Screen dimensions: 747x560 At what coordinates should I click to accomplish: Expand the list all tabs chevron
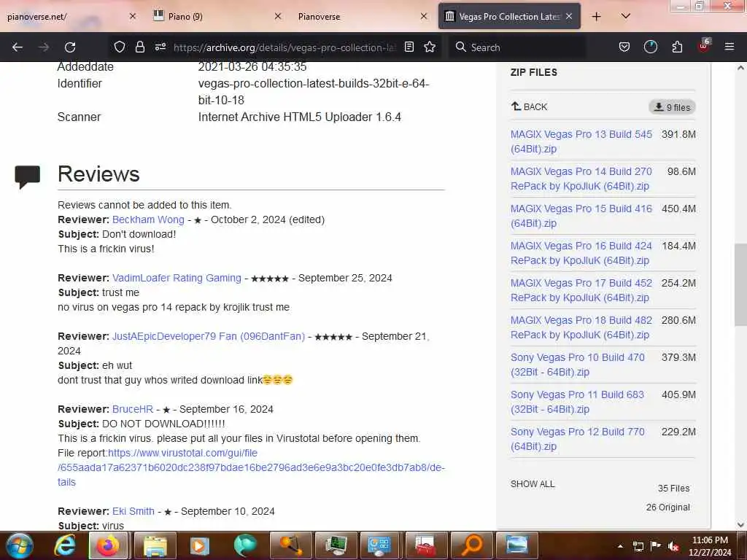[626, 17]
